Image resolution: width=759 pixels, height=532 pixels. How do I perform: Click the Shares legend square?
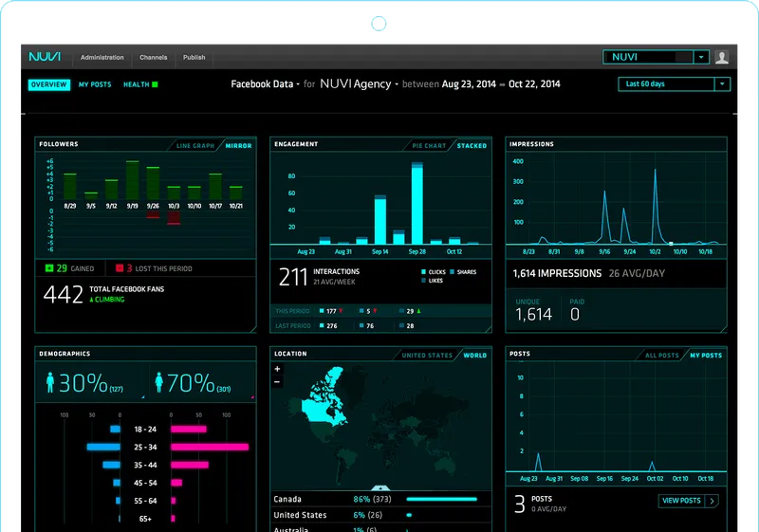click(453, 272)
